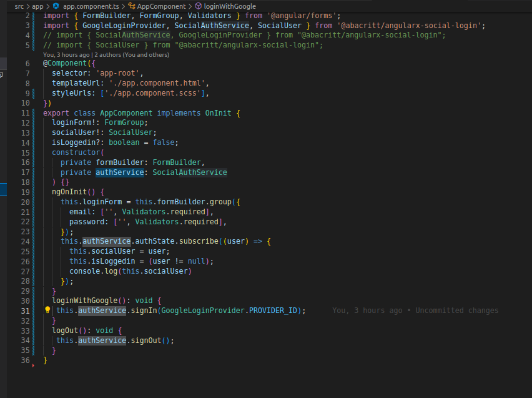Click line number 19 in the gutter
The image size is (532, 398).
[26, 192]
